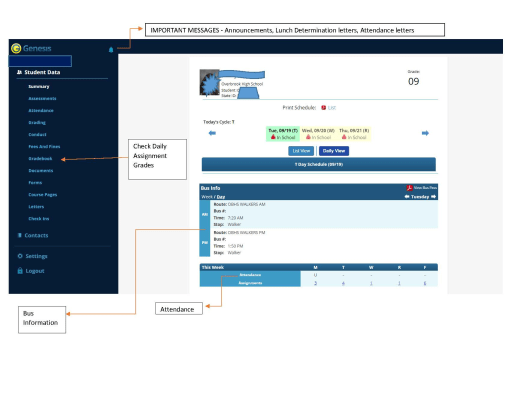Click next-day arrow beside Tuesday in Bus Info
512x396 pixels.
tap(433, 197)
